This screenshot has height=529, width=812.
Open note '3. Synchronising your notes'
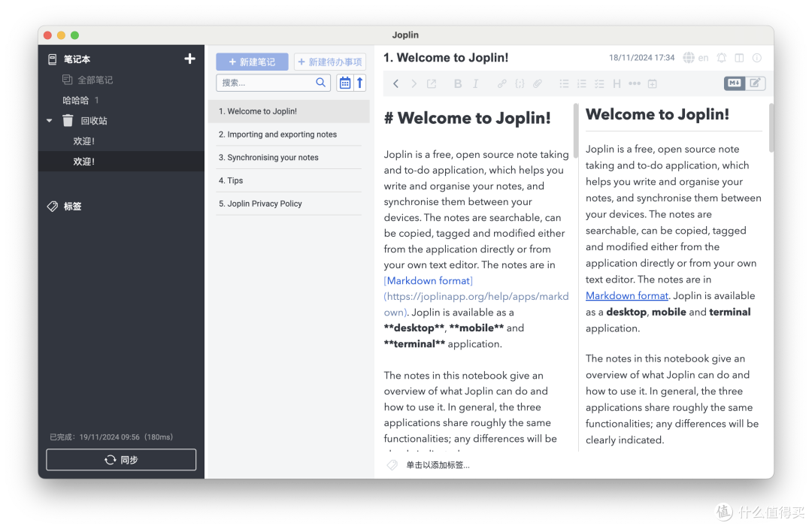289,157
